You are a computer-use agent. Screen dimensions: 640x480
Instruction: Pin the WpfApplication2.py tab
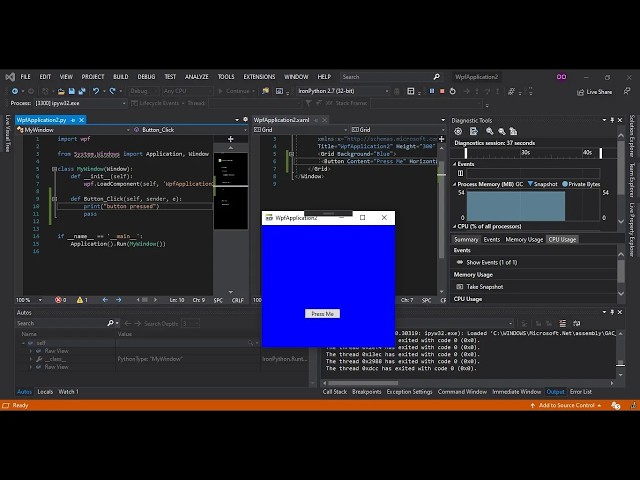pos(73,120)
